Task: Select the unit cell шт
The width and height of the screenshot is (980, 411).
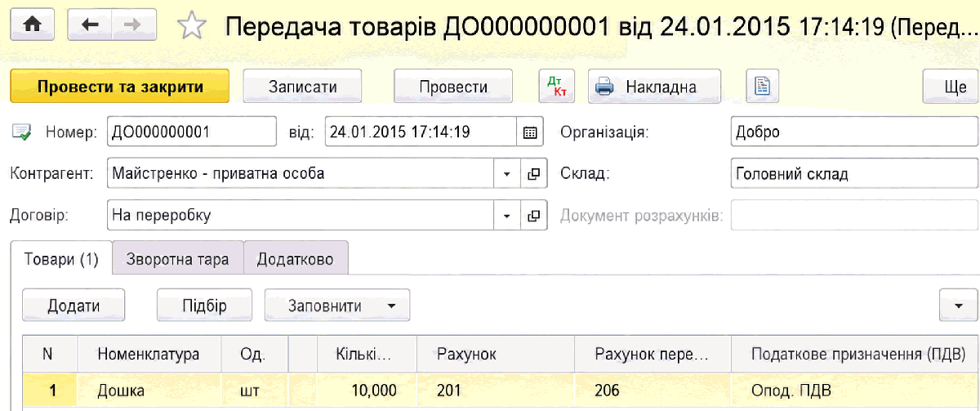Action: 255,390
